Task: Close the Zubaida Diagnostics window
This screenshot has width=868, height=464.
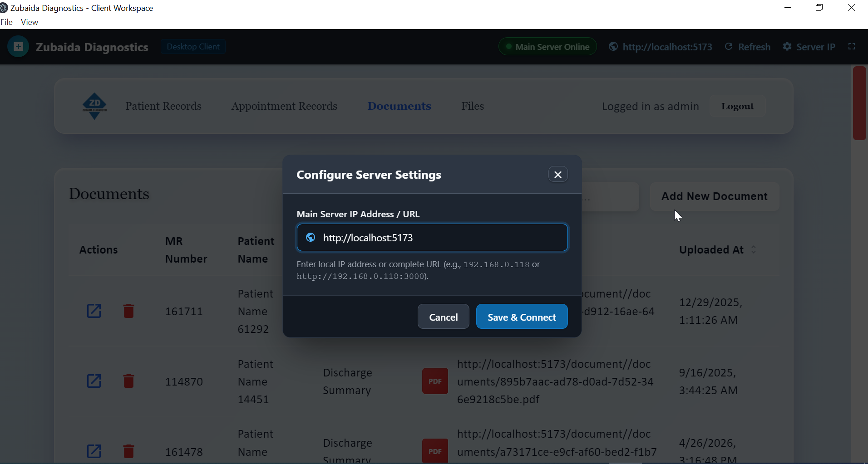Action: (852, 8)
